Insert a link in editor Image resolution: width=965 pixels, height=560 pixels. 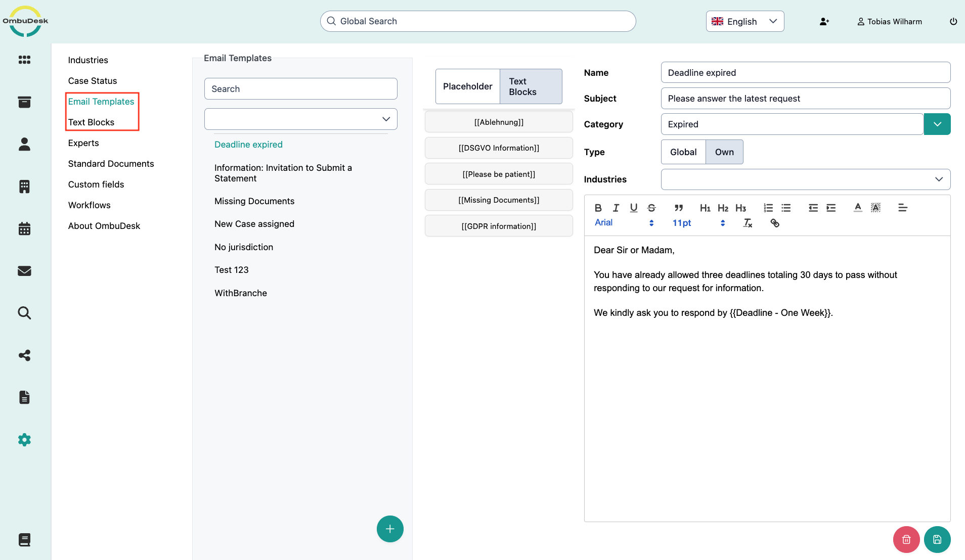pos(775,223)
